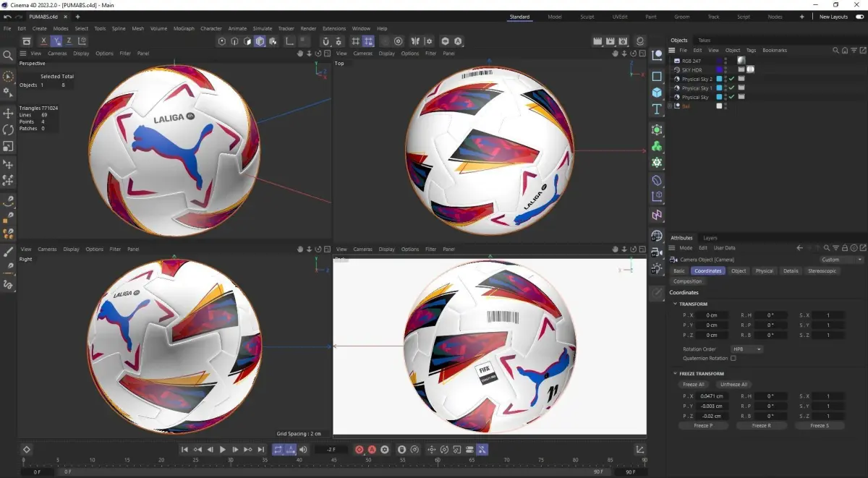Viewport: 868px width, 478px height.
Task: Click the RGB 247 material tag thumbnail
Action: (x=741, y=61)
